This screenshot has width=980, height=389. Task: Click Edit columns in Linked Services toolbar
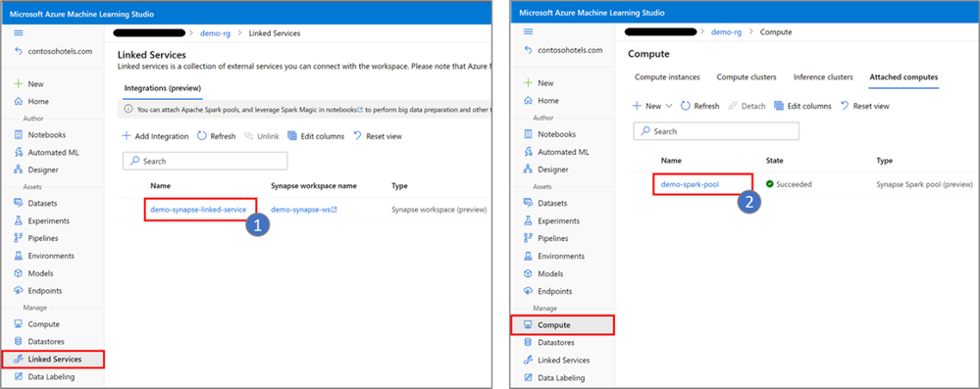(316, 136)
